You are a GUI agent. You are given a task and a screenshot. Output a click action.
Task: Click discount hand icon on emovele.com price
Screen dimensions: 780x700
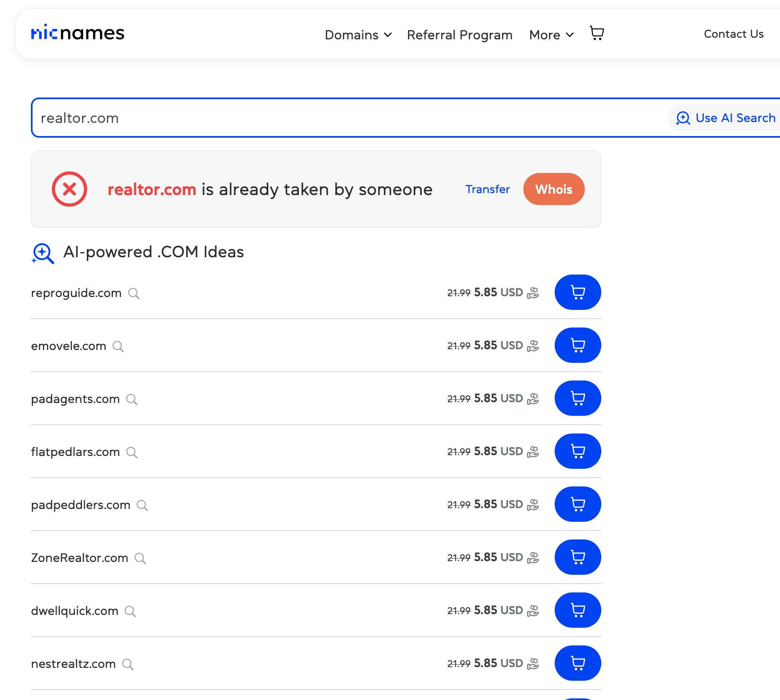tap(533, 346)
